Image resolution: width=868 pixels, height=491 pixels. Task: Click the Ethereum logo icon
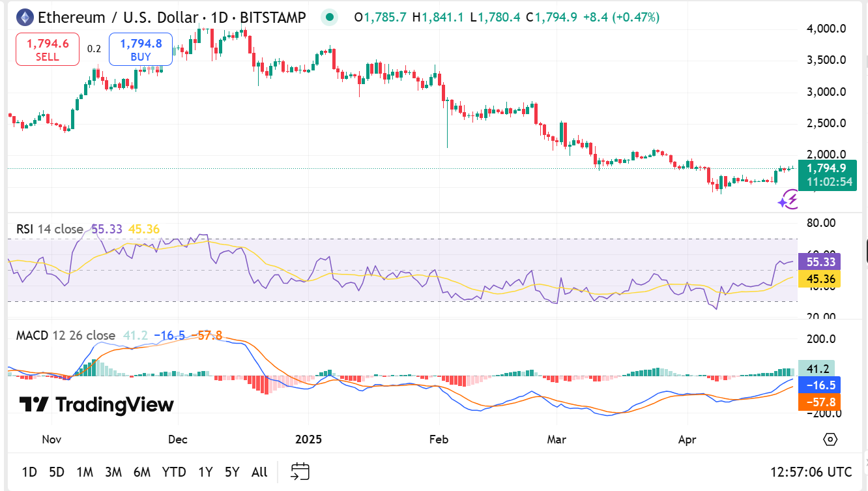click(25, 18)
